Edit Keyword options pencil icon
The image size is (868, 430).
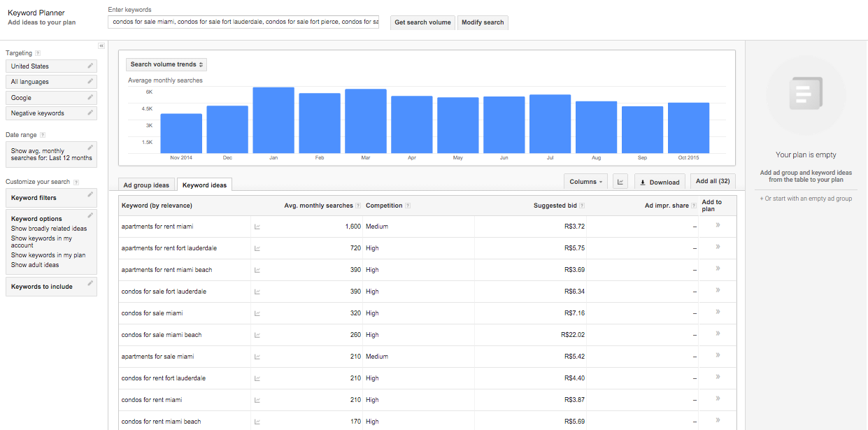[x=90, y=215]
